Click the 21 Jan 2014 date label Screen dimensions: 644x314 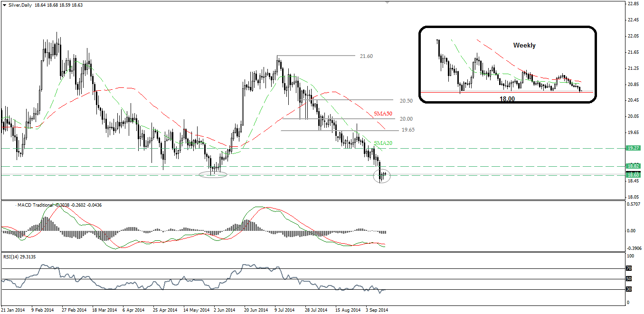tap(13, 310)
